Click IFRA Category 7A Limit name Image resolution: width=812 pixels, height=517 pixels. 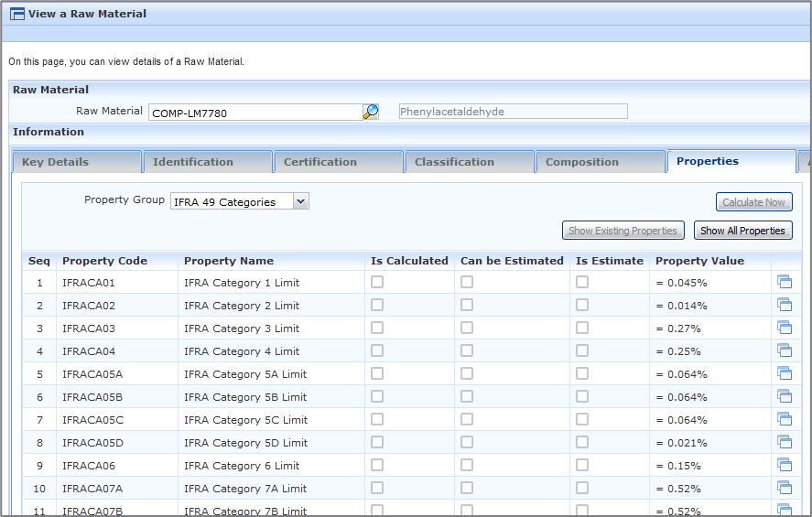245,489
